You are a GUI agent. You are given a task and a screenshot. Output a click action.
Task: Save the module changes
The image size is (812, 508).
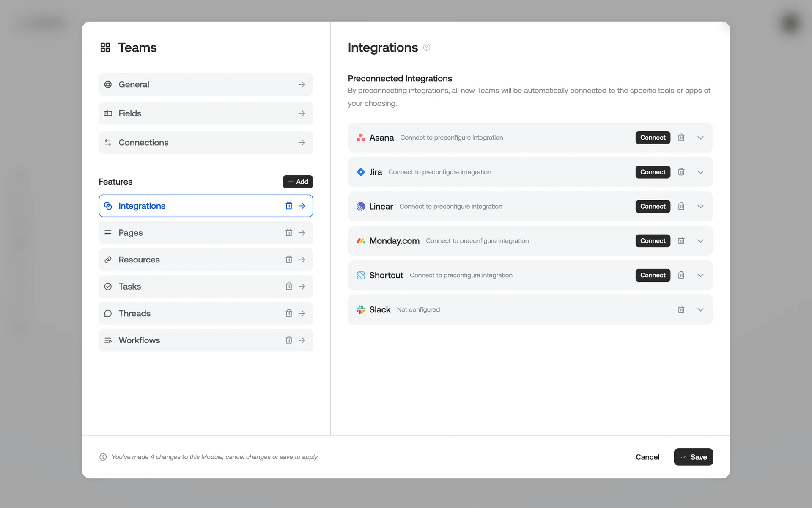point(693,457)
